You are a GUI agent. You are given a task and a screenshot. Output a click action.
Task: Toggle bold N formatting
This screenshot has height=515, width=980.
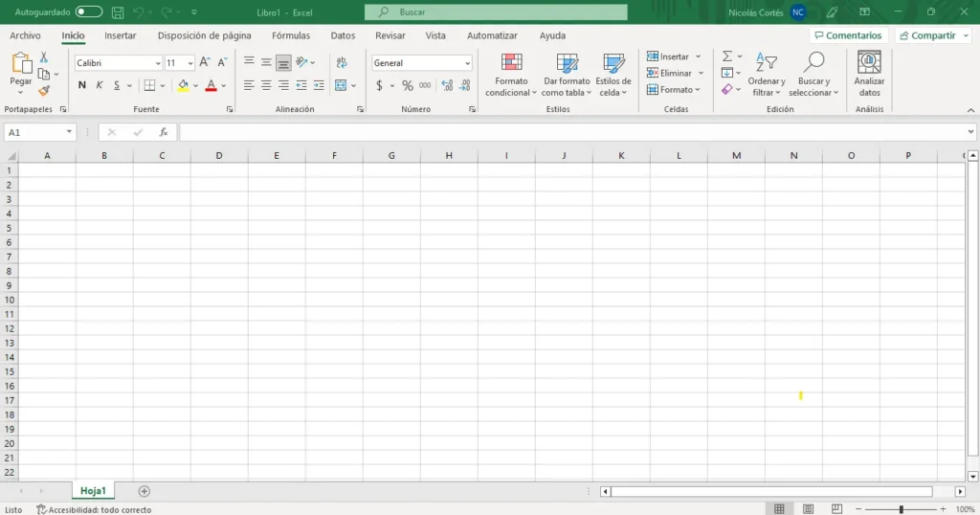tap(82, 85)
